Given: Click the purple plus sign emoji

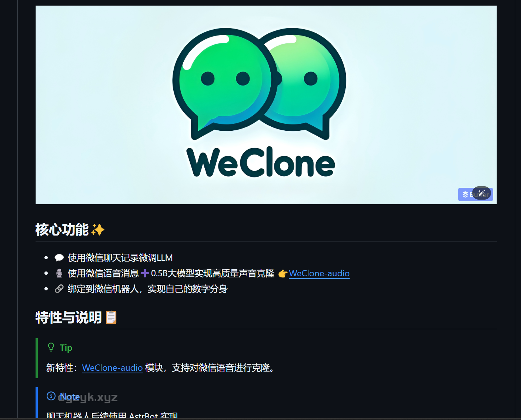Looking at the screenshot, I should click(x=145, y=273).
